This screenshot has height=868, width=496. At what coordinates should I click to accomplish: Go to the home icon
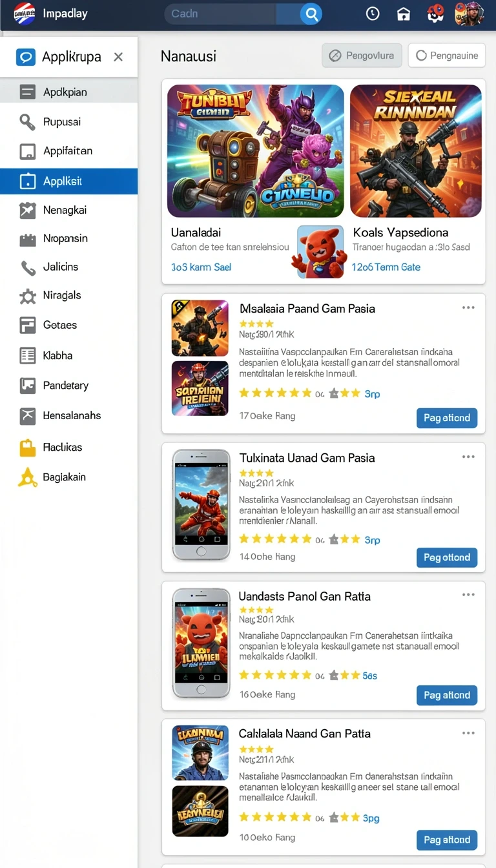[404, 14]
